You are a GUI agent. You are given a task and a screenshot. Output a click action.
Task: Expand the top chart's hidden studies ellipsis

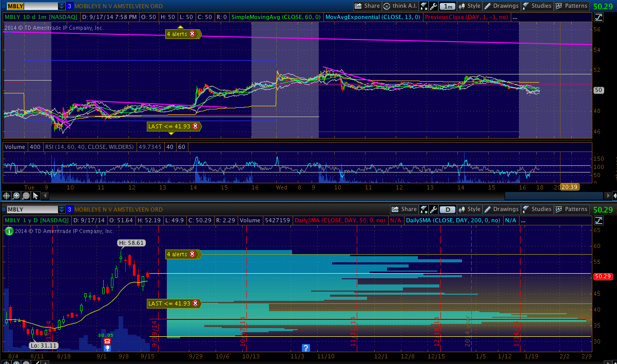click(x=515, y=17)
